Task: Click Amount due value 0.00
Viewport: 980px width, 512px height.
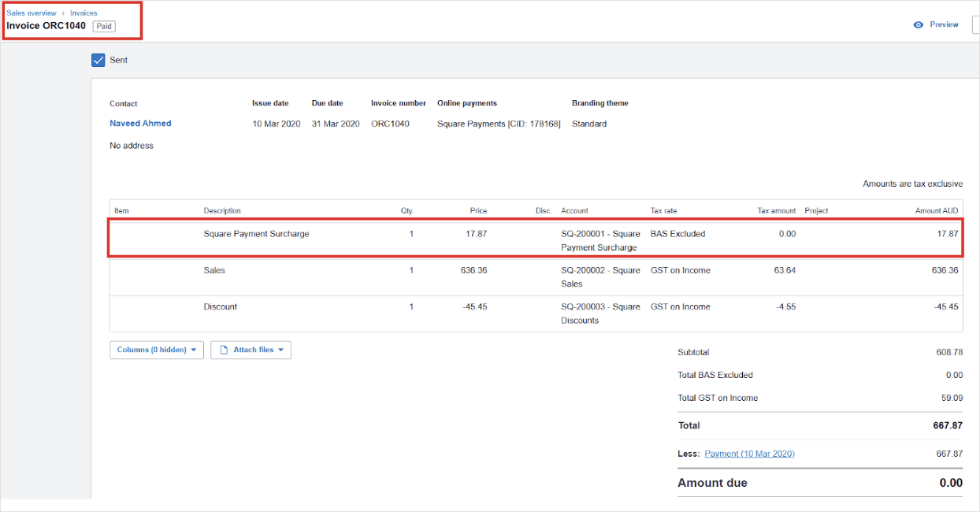Action: coord(951,483)
